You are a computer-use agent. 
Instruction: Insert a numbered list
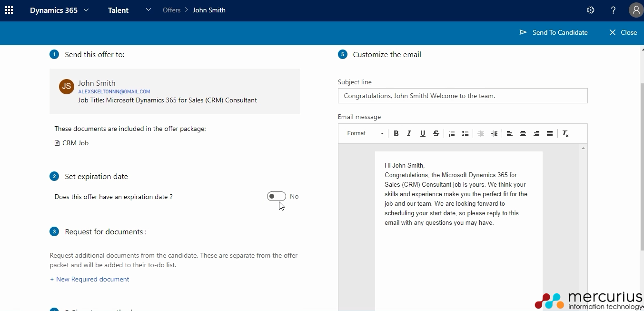coord(452,134)
